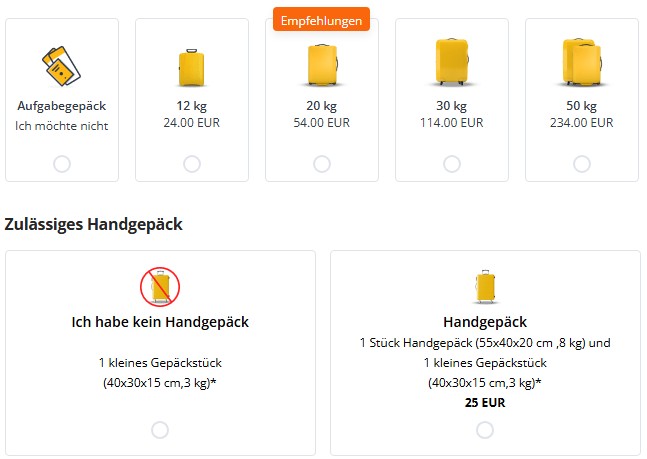Select no checked baggage radio button

62,164
